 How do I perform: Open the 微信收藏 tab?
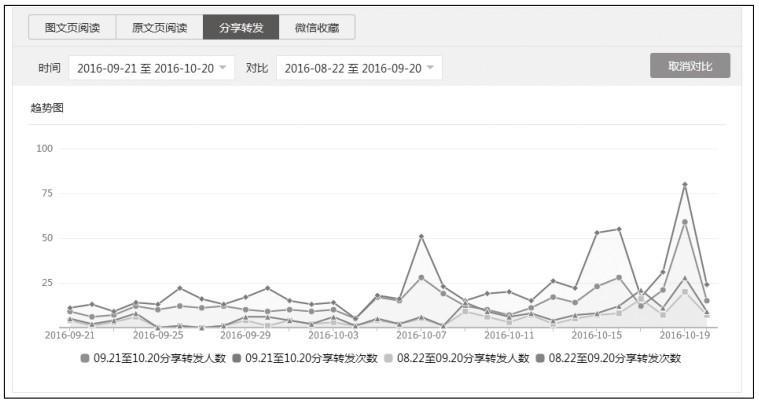point(317,28)
